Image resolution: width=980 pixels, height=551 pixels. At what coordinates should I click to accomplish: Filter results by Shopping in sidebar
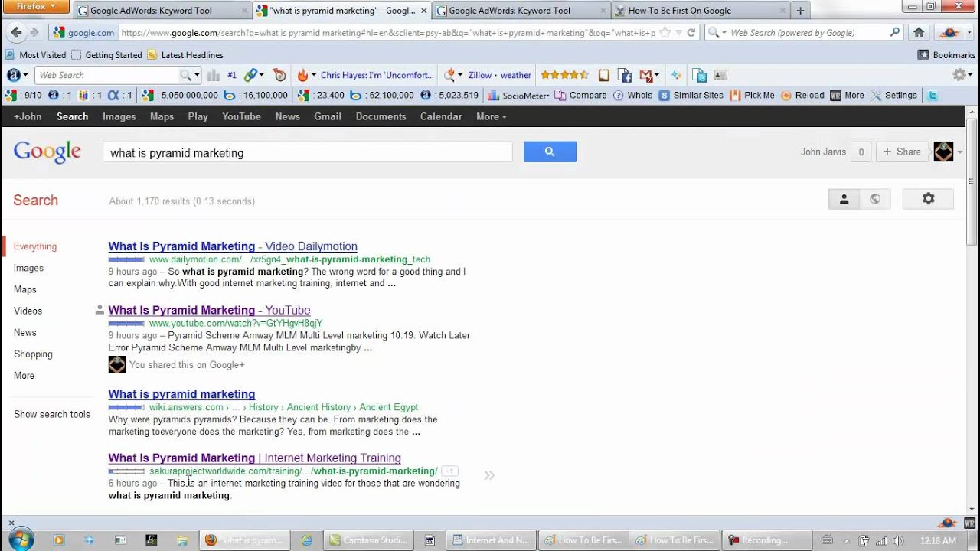pyautogui.click(x=33, y=354)
